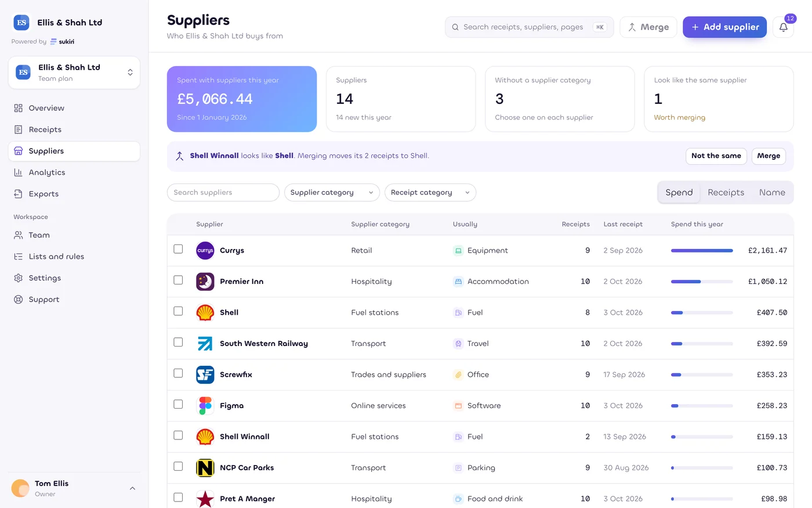Tick the Screwfix row checkbox
This screenshot has width=812, height=508.
178,373
